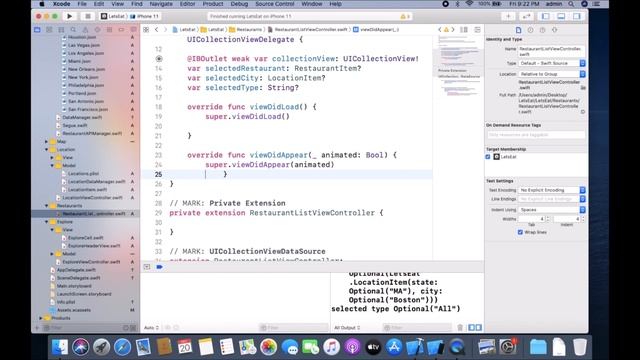Open the Indent Using dropdown
640x360 pixels.
pyautogui.click(x=552, y=210)
